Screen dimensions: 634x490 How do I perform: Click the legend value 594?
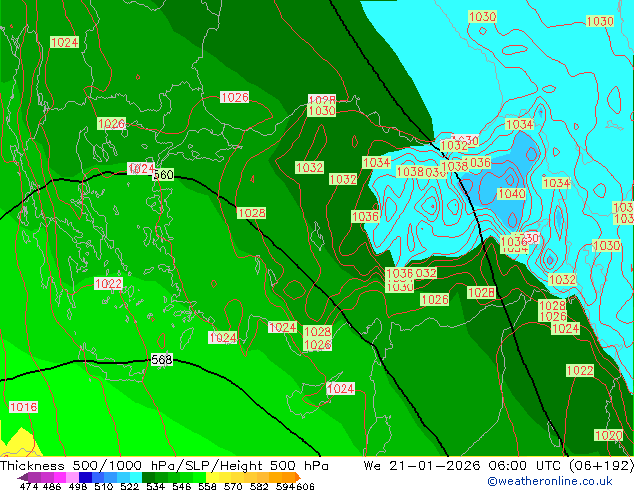tap(285, 486)
